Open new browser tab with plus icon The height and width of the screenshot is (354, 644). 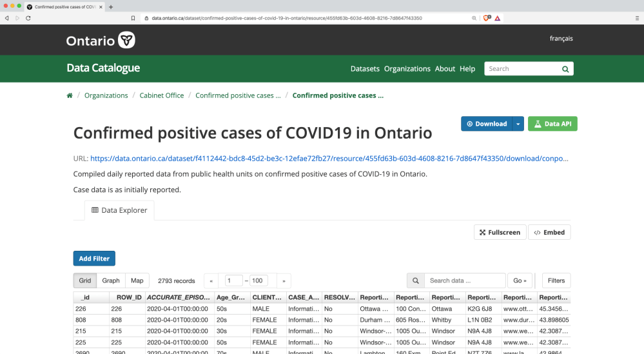[x=111, y=6]
